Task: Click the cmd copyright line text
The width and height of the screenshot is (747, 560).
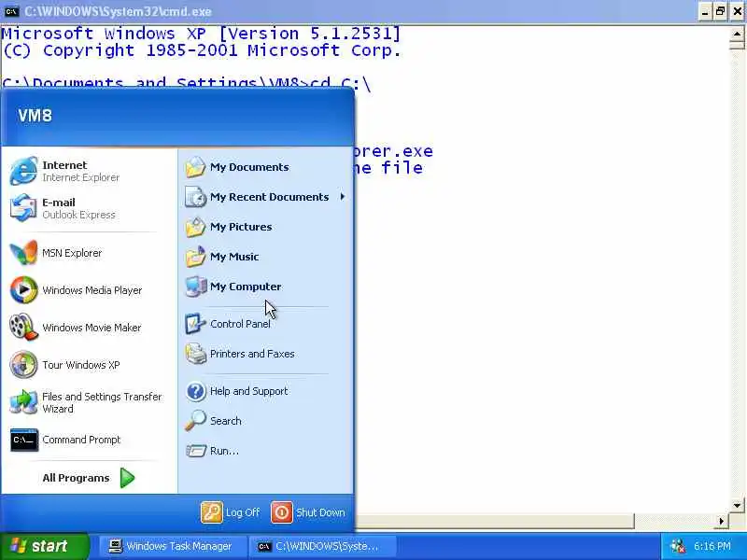Action: pos(202,50)
